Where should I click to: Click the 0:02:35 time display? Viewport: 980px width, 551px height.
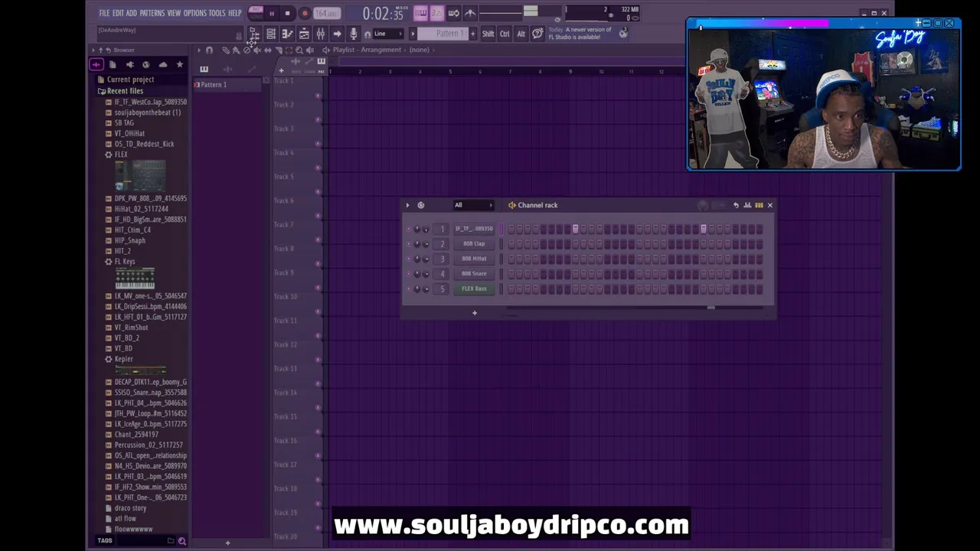383,14
